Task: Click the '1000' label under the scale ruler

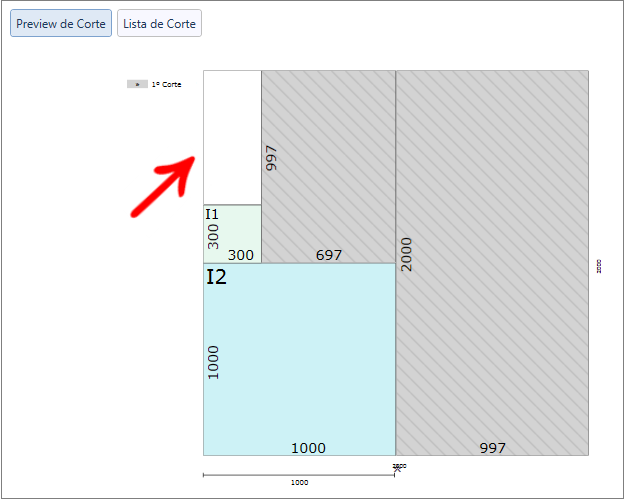Action: click(299, 482)
